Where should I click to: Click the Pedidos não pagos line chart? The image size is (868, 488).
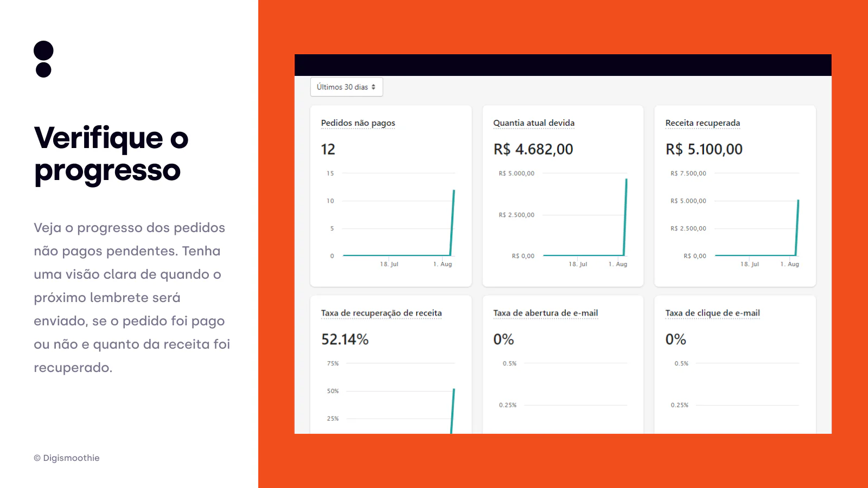[391, 220]
